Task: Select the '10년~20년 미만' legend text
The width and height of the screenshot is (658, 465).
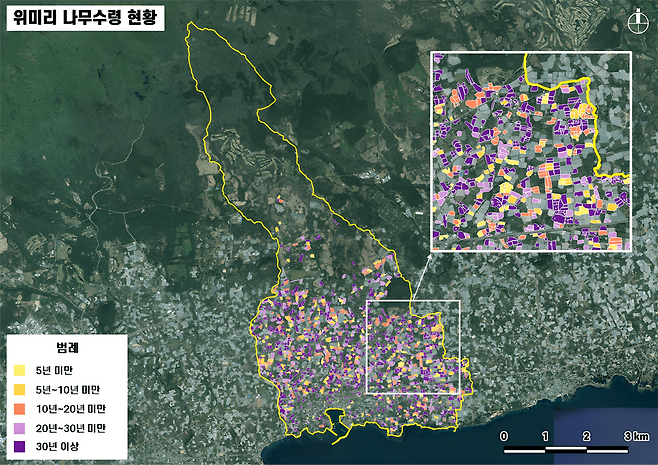Action: point(71,409)
